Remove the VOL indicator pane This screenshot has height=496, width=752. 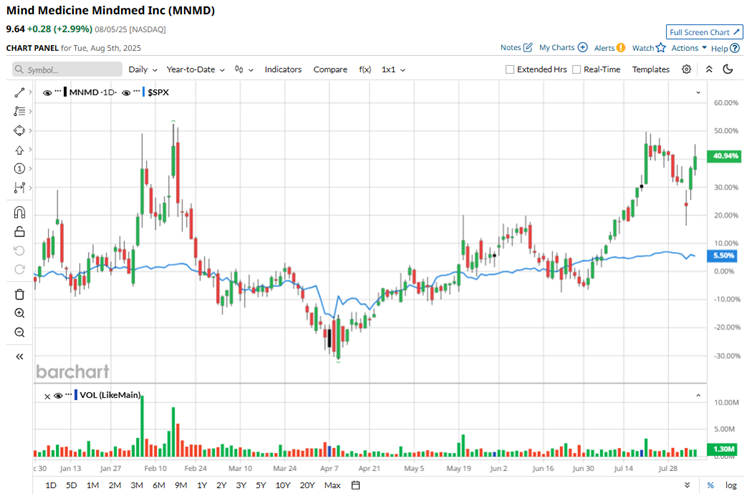(x=47, y=396)
